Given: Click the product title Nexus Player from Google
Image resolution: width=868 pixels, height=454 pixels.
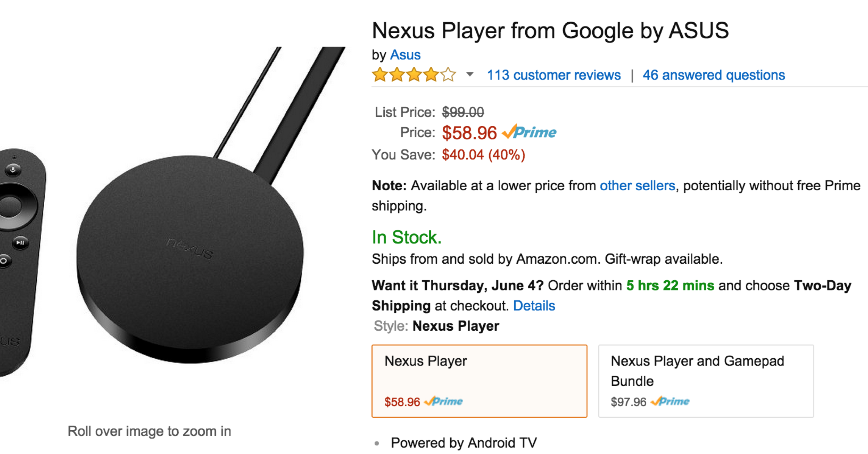Looking at the screenshot, I should pos(550,30).
